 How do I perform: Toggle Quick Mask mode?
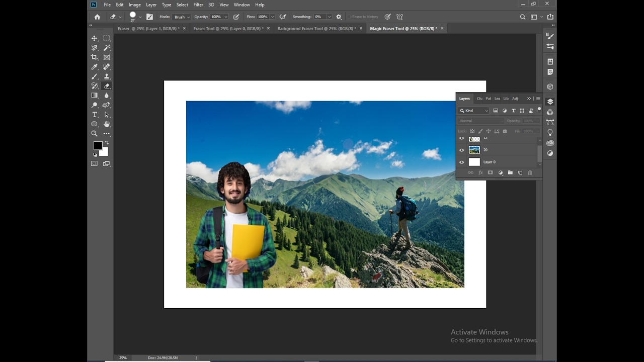point(94,163)
